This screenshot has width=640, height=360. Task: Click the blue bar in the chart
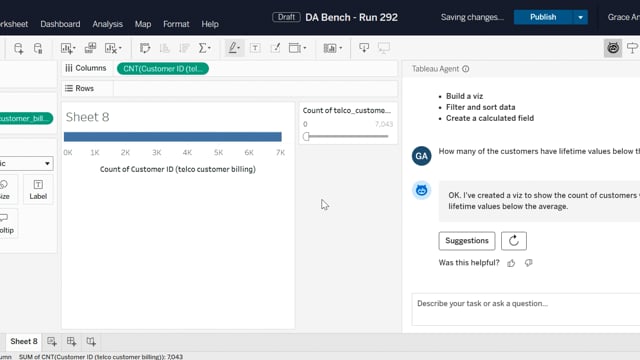coord(173,137)
